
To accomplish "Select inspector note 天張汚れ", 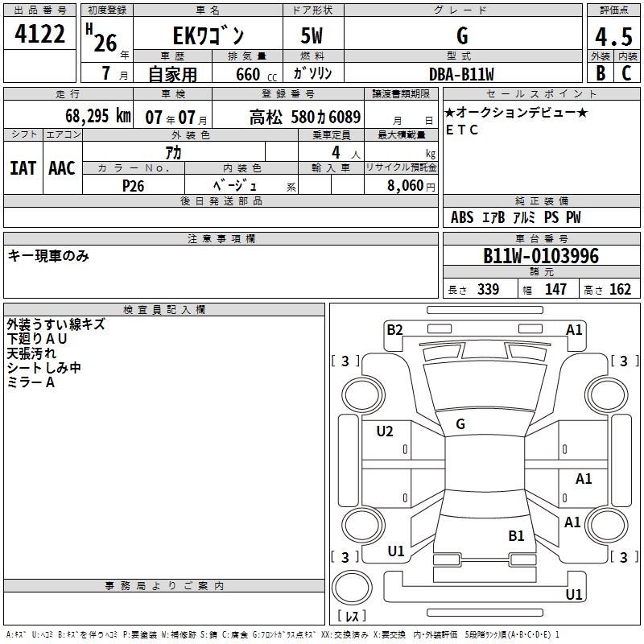I will (31, 353).
